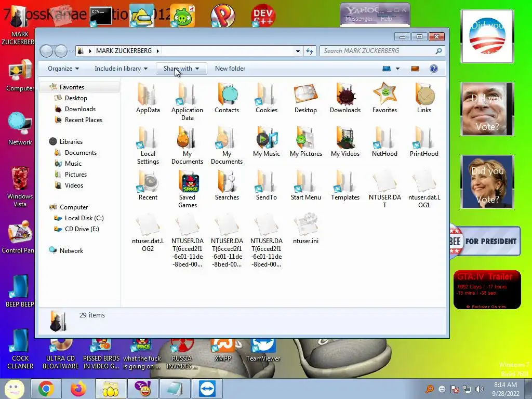Image resolution: width=532 pixels, height=399 pixels.
Task: Open the SendTo folder
Action: click(267, 185)
